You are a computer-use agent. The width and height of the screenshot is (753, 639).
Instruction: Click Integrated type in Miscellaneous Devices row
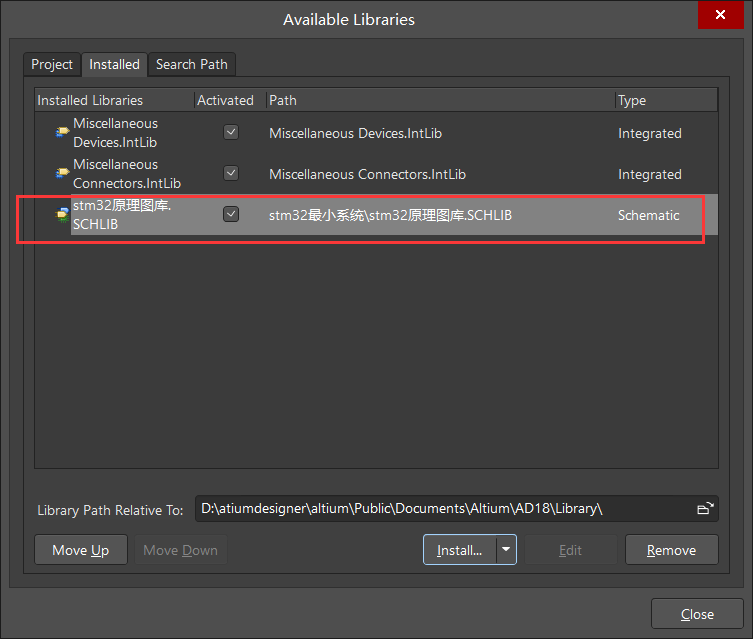[x=650, y=133]
